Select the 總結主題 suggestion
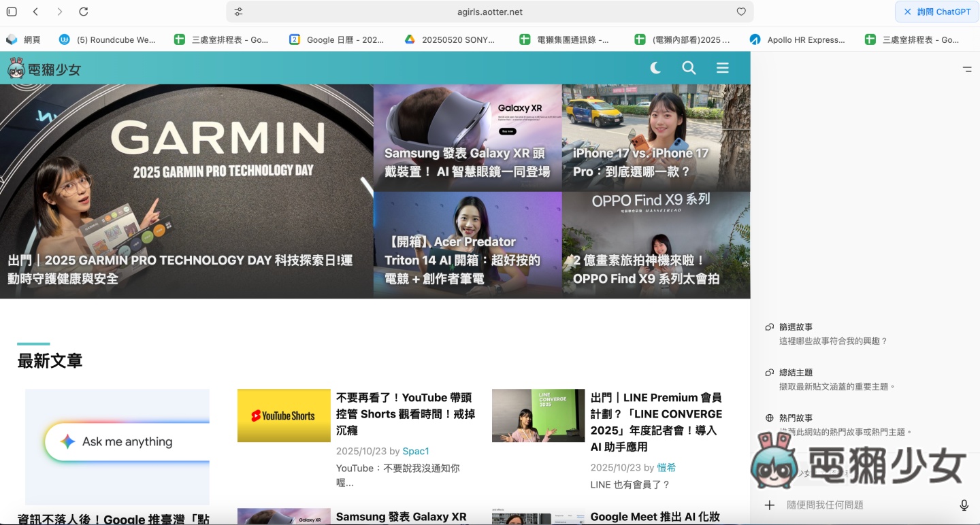Screen dimensions: 980x525 click(795, 373)
